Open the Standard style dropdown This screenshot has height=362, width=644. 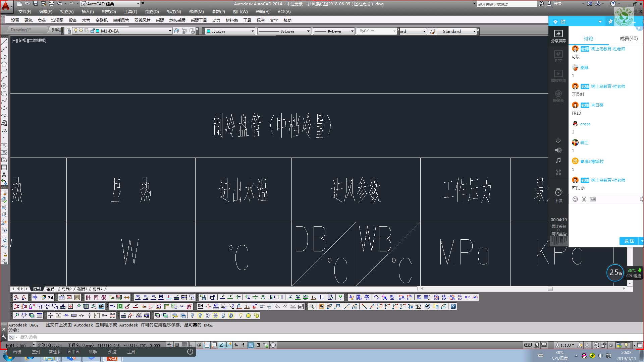[458, 31]
